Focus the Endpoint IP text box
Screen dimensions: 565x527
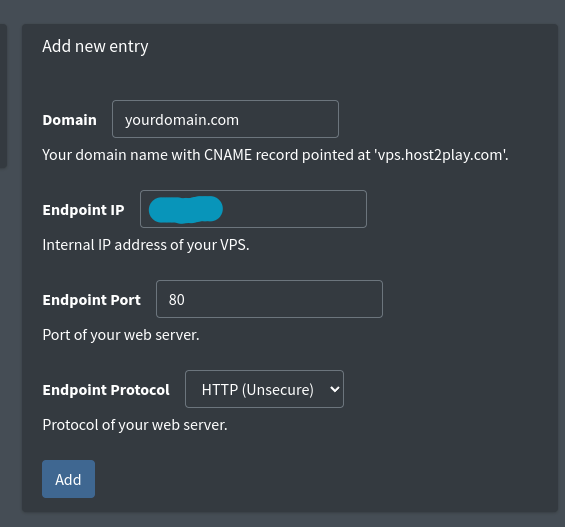coord(253,209)
